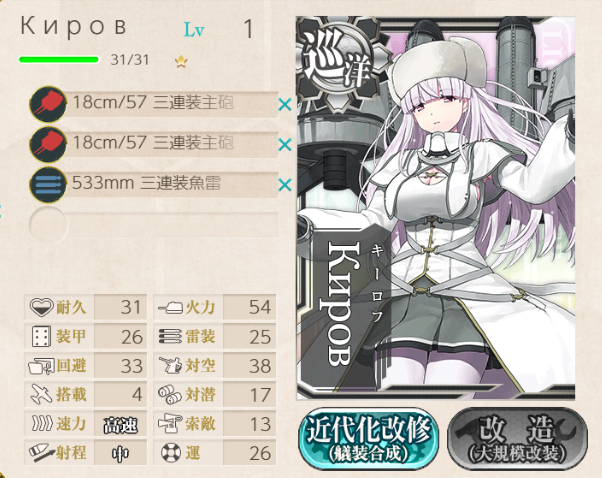Remove the 533mm 三連装魚雷 equipment
This screenshot has height=478, width=602.
(x=285, y=185)
